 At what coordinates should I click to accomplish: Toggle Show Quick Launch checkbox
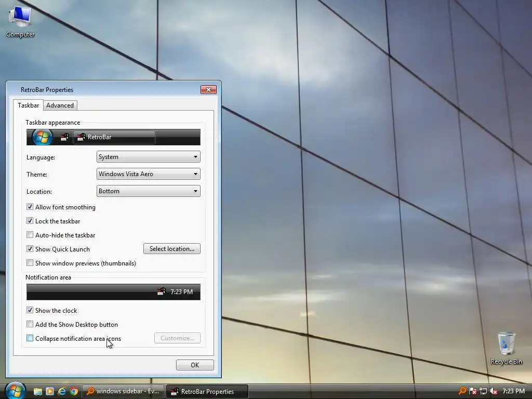[30, 249]
